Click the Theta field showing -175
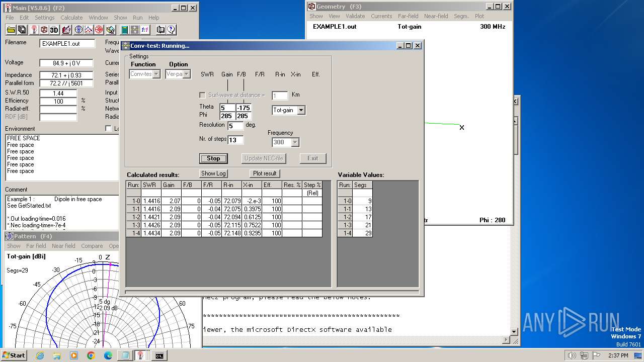644x362 pixels. pos(244,108)
